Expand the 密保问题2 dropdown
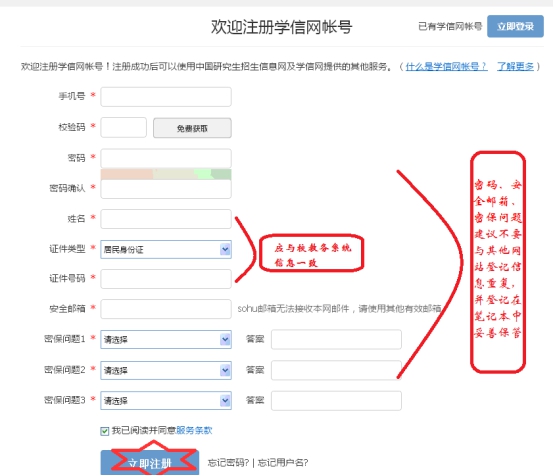The height and width of the screenshot is (476, 554). [x=166, y=370]
